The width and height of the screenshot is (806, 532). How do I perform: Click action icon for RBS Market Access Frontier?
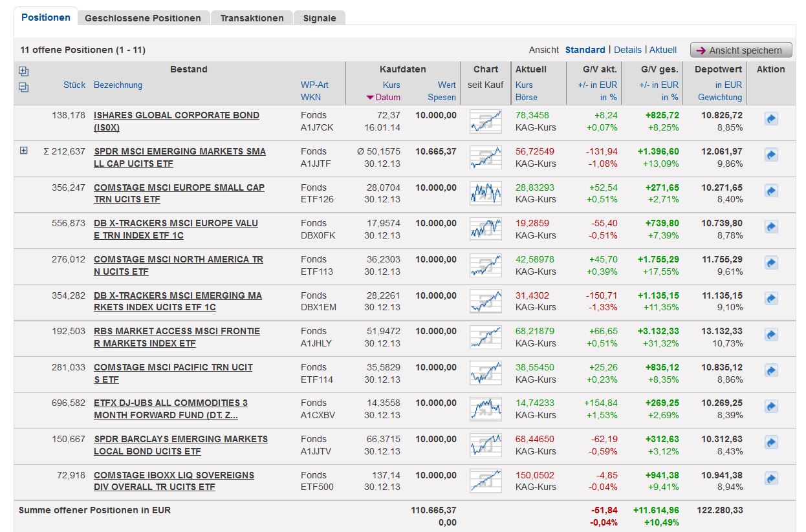[771, 335]
